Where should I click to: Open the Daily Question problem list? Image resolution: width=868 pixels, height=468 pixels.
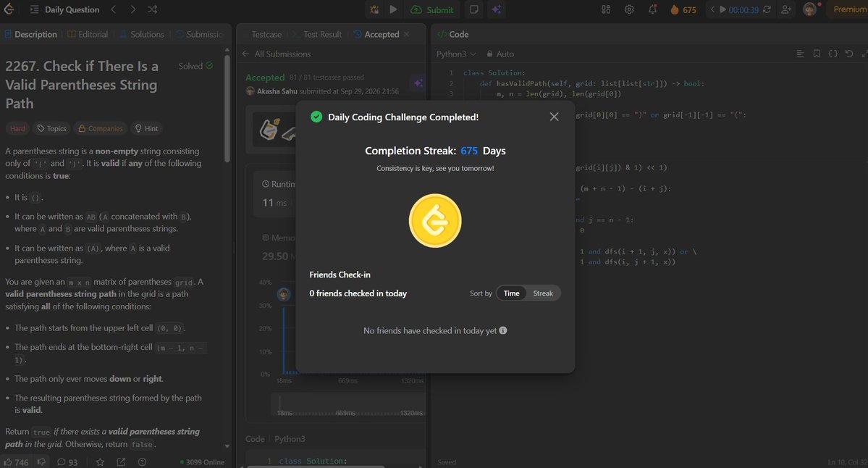(x=65, y=9)
